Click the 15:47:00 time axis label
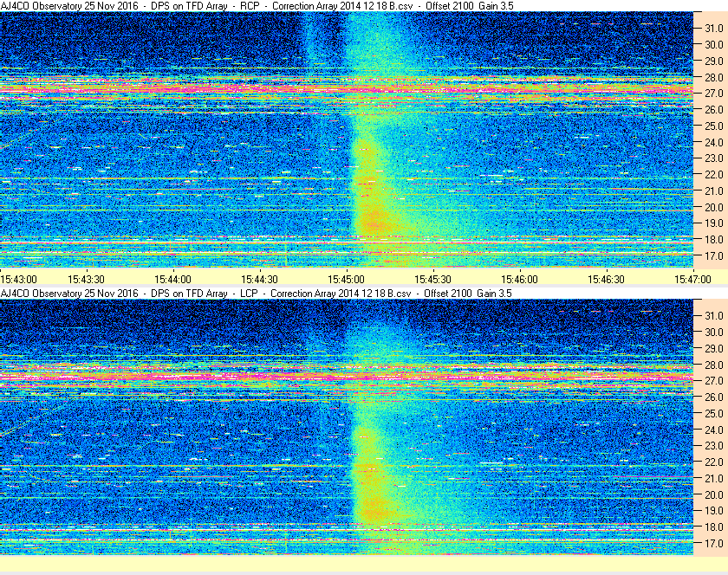The height and width of the screenshot is (575, 728). (x=692, y=280)
